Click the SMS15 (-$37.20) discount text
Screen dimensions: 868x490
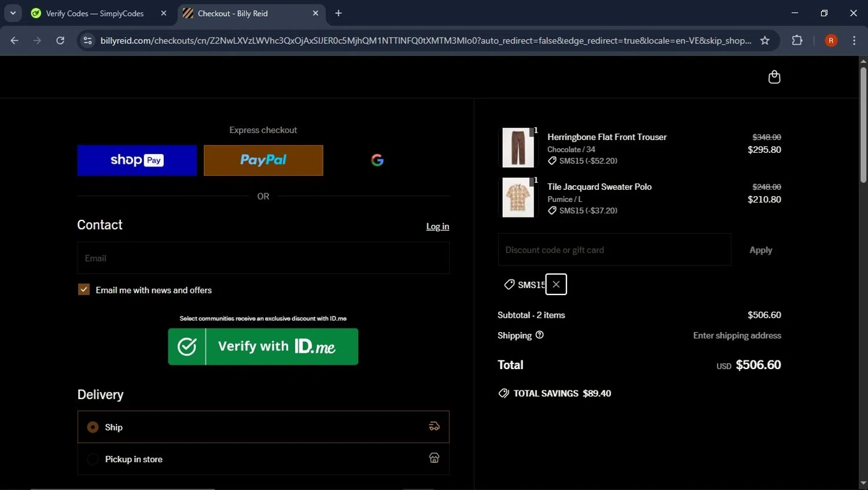[589, 211]
